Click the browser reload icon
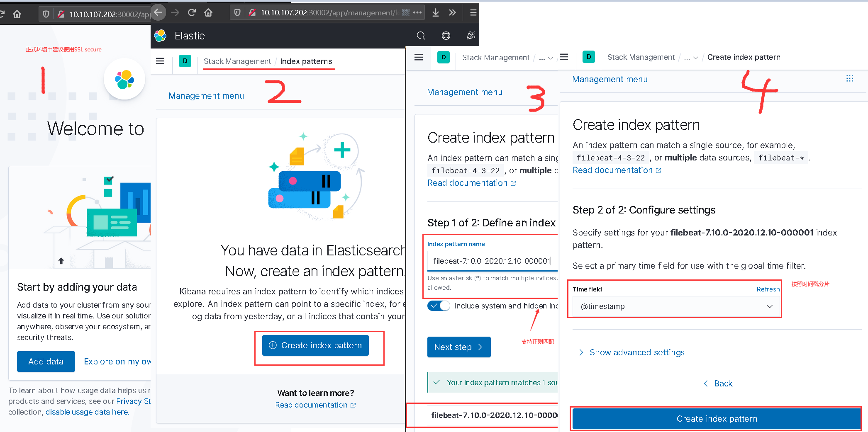Screen dimensions: 868x432 (x=192, y=13)
